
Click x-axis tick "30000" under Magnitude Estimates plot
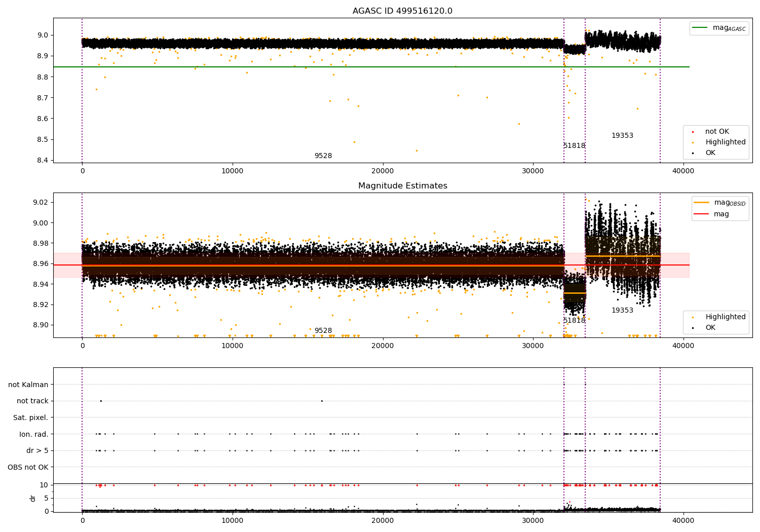[x=533, y=346]
